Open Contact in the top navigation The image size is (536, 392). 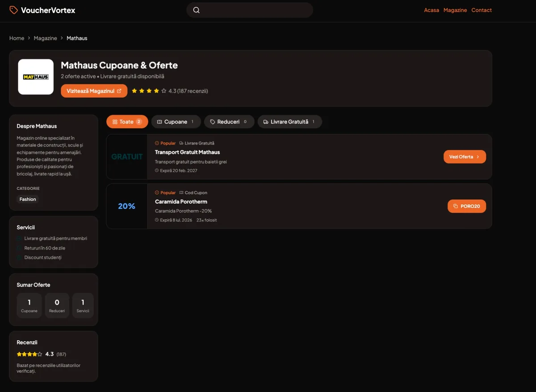click(482, 10)
